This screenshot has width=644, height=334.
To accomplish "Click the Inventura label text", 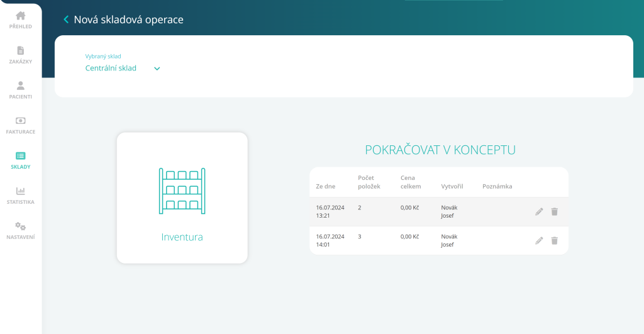I will (182, 237).
